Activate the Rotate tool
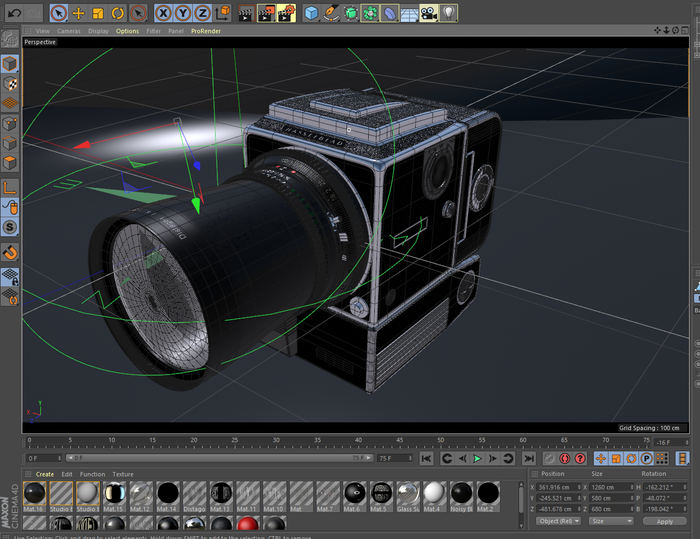The height and width of the screenshot is (539, 700). pyautogui.click(x=117, y=13)
